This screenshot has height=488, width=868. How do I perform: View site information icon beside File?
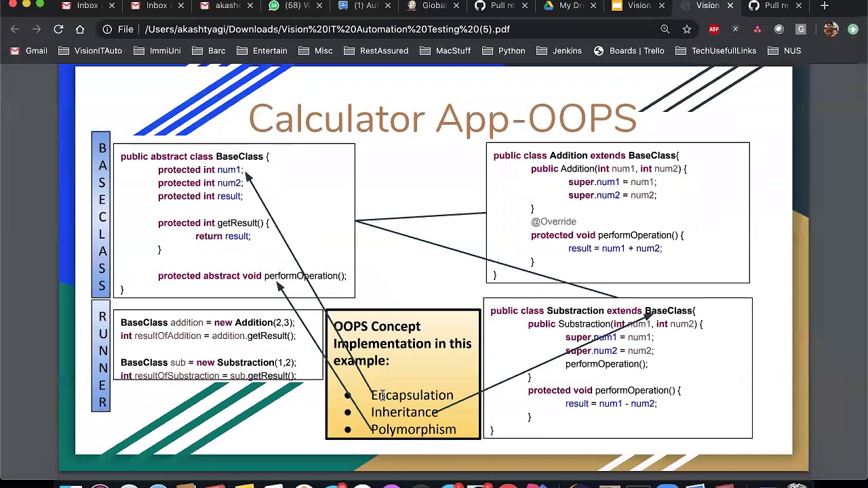(x=107, y=29)
